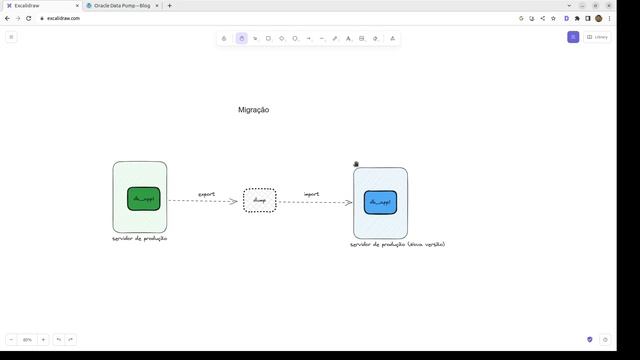
Task: Open the Chrome profile avatar
Action: [x=599, y=18]
